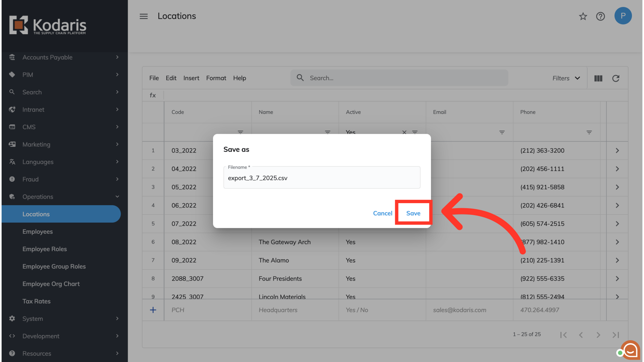Click the Save button in dialog

click(413, 213)
